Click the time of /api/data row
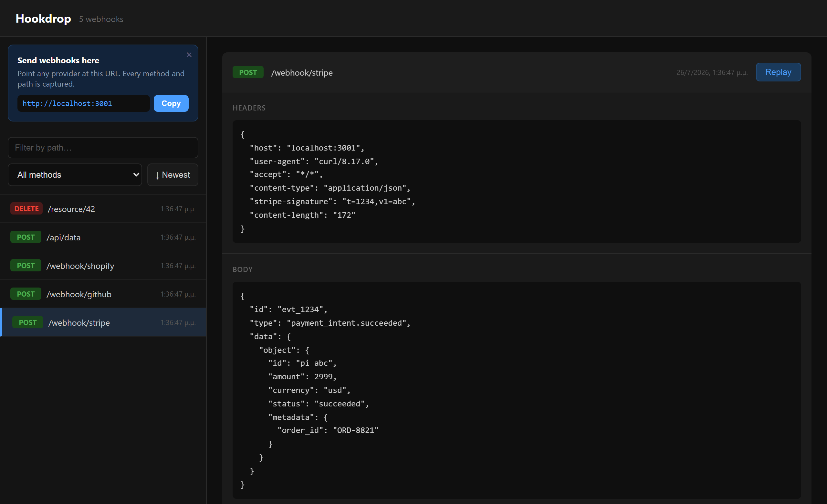 point(178,237)
